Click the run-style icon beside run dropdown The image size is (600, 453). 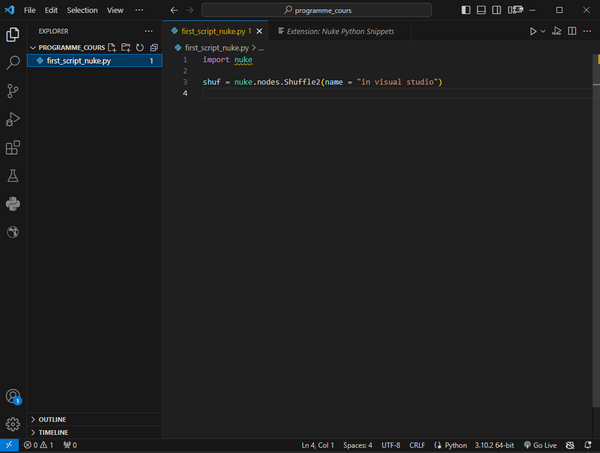556,31
